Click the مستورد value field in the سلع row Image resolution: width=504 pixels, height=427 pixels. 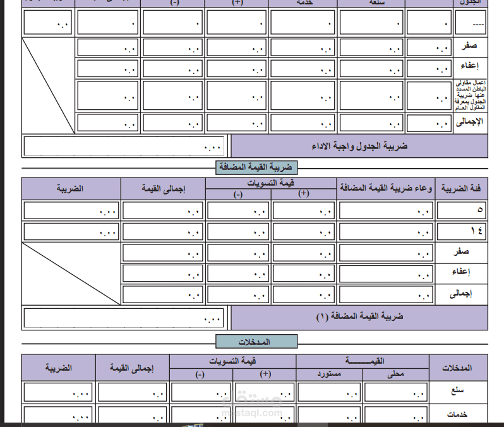[x=329, y=392]
